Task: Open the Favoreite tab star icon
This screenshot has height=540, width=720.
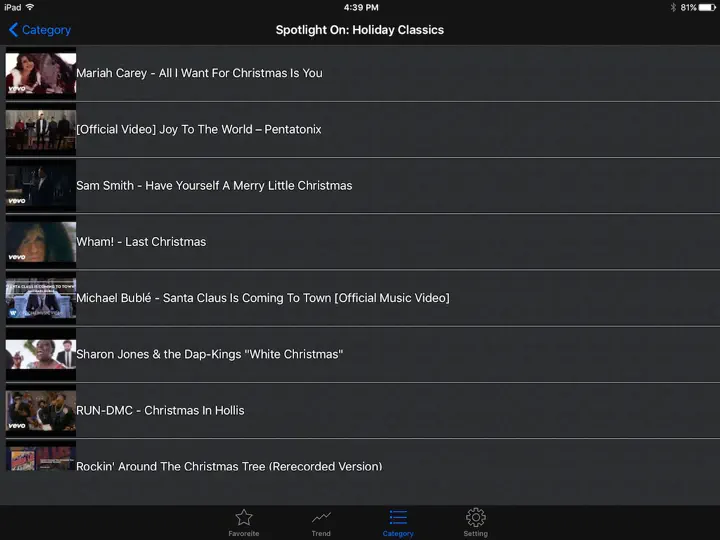Action: pos(244,518)
